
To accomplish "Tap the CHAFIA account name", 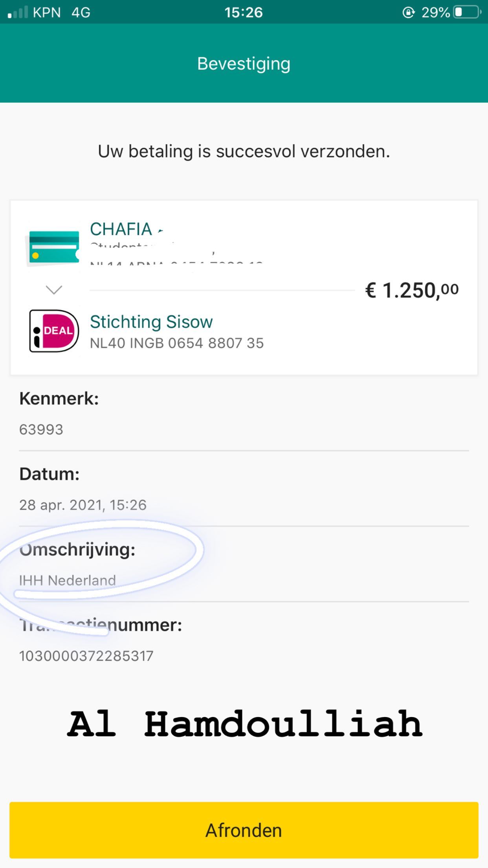I will point(121,229).
